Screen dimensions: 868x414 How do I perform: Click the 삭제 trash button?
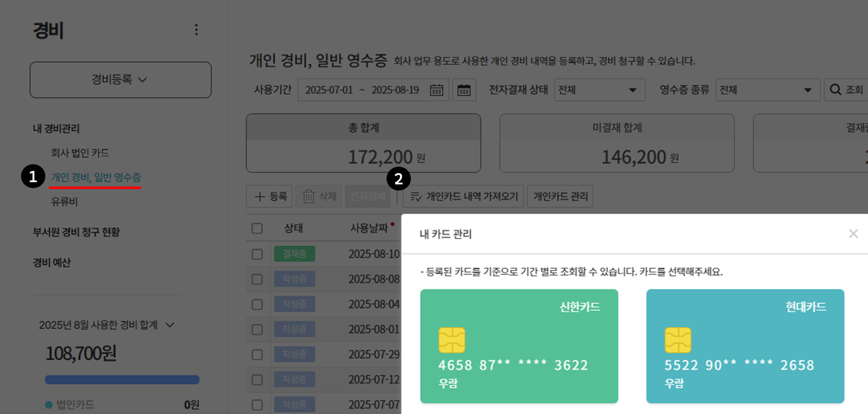[x=319, y=196]
